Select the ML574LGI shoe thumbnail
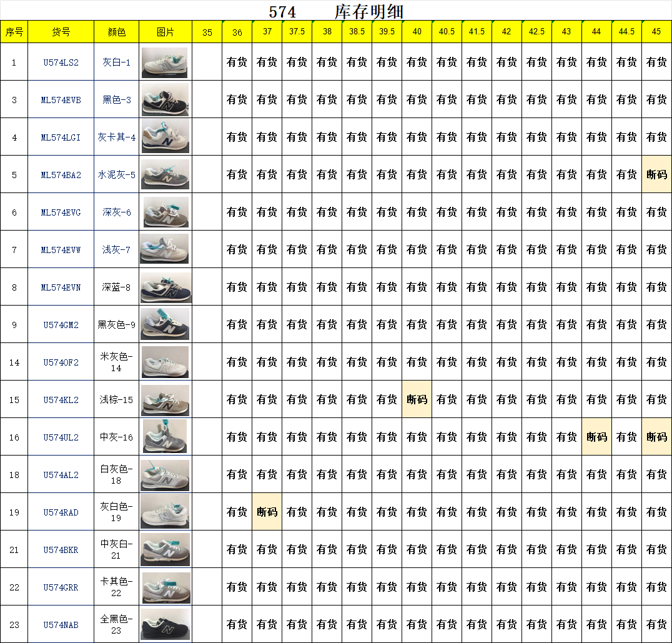 pos(166,136)
